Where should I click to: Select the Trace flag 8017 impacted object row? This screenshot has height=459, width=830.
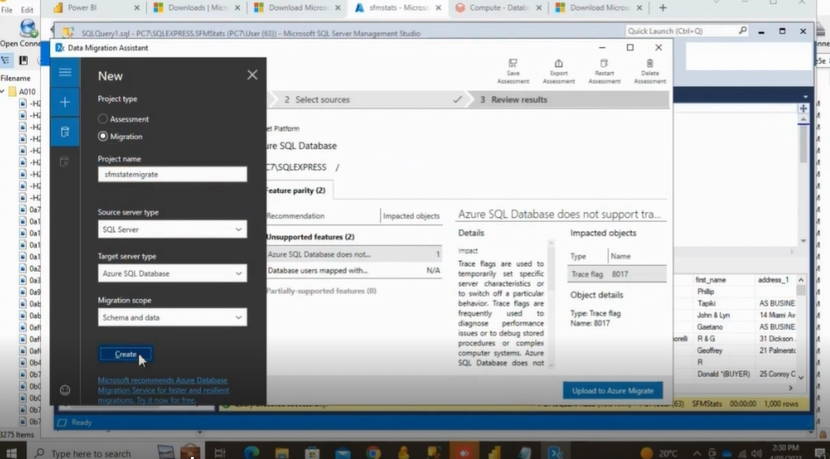click(x=617, y=274)
